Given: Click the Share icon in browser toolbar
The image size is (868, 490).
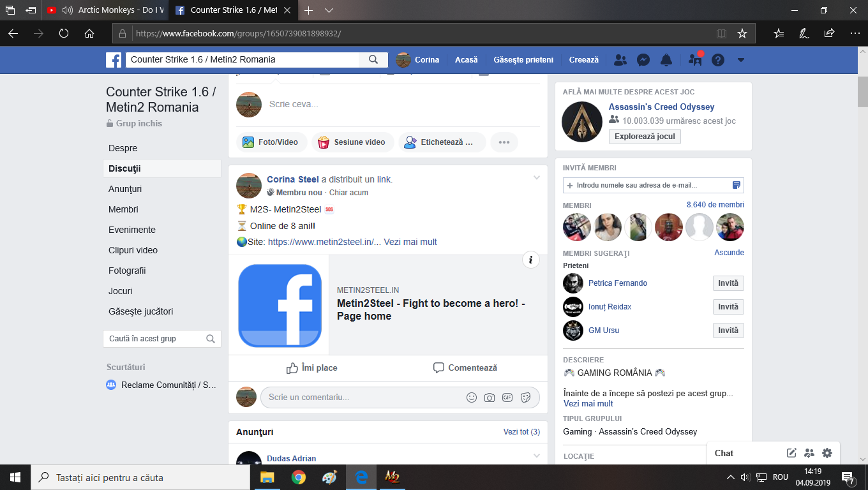Looking at the screenshot, I should [829, 34].
